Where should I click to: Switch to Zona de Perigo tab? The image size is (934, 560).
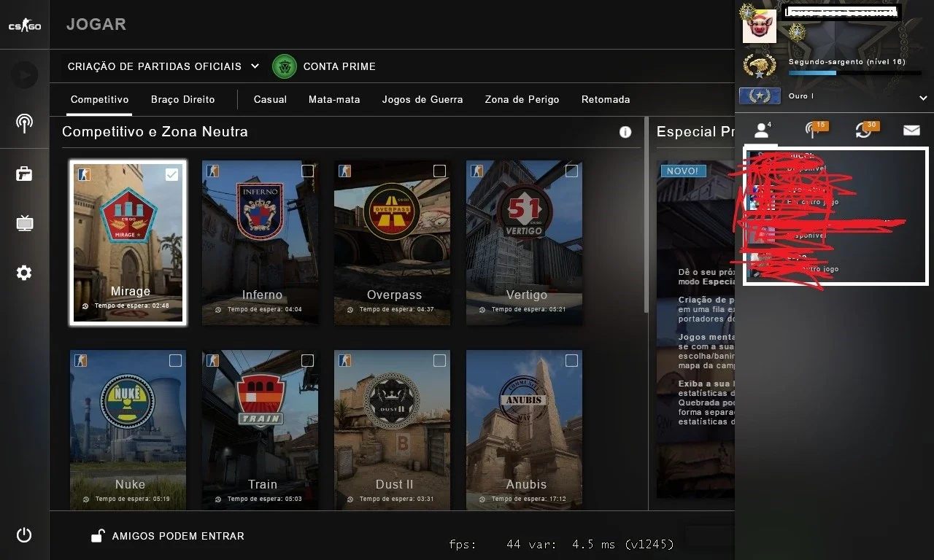pos(522,99)
